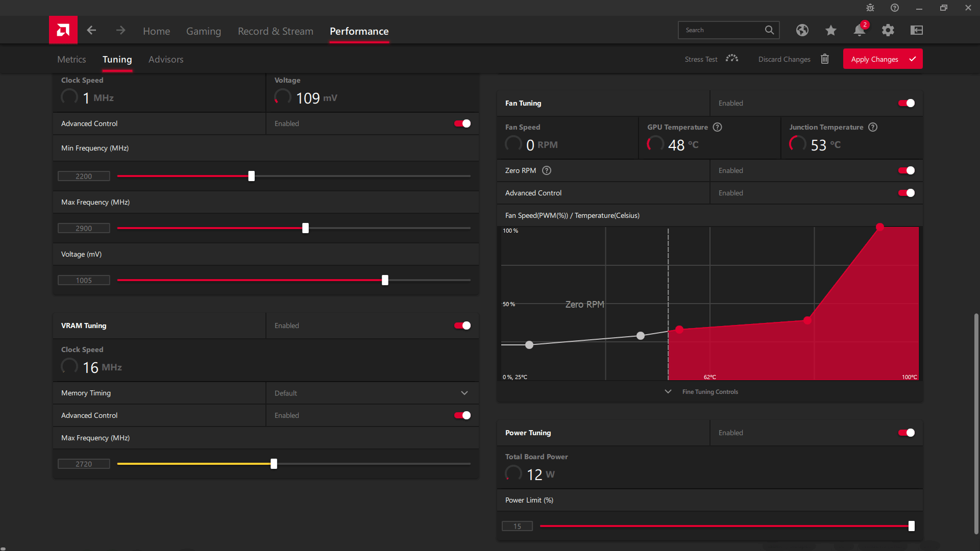Toggle Fan Tuning switch
The width and height of the screenshot is (980, 551).
coord(906,103)
